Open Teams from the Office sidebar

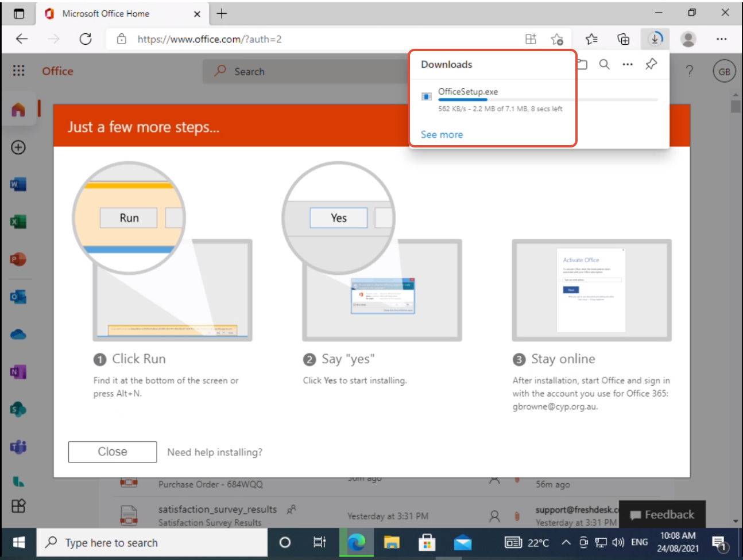pyautogui.click(x=18, y=446)
